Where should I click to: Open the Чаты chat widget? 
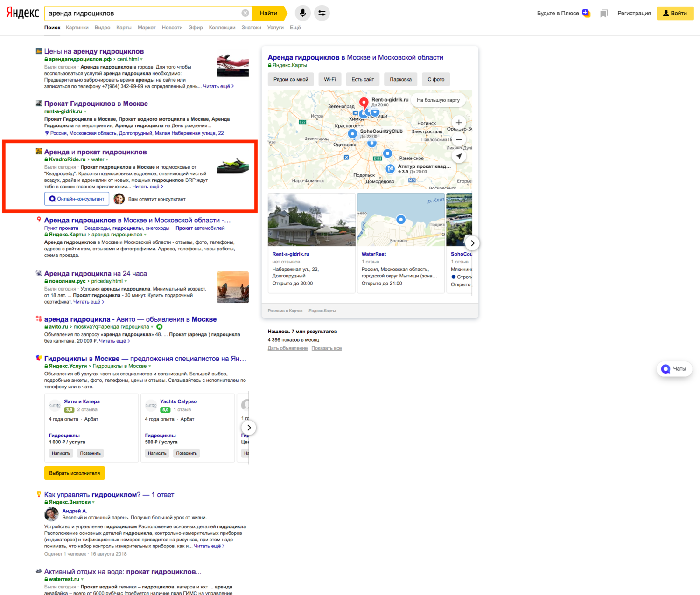(674, 369)
